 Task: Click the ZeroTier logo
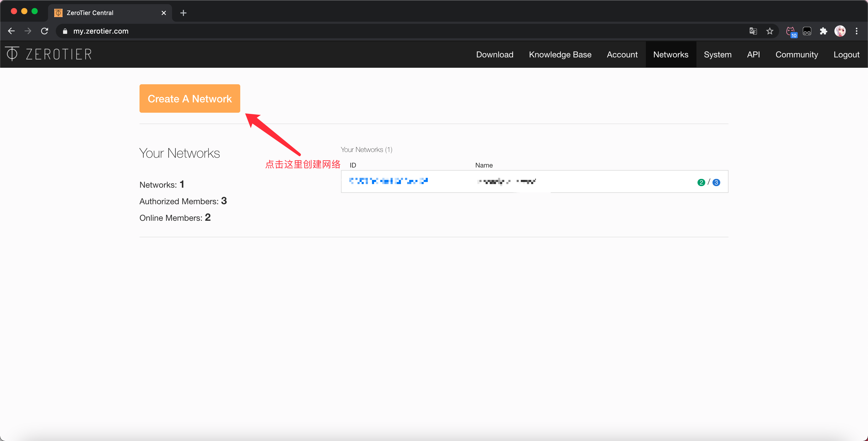point(49,54)
